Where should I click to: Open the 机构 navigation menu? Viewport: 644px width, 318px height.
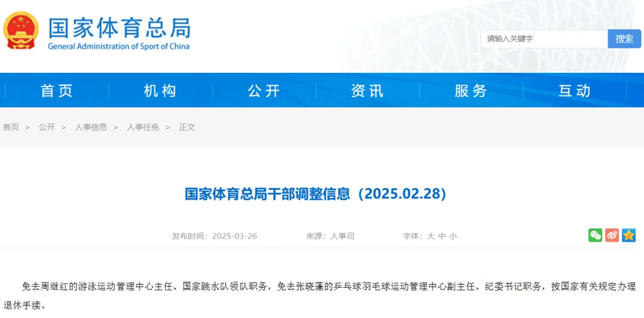tap(160, 90)
